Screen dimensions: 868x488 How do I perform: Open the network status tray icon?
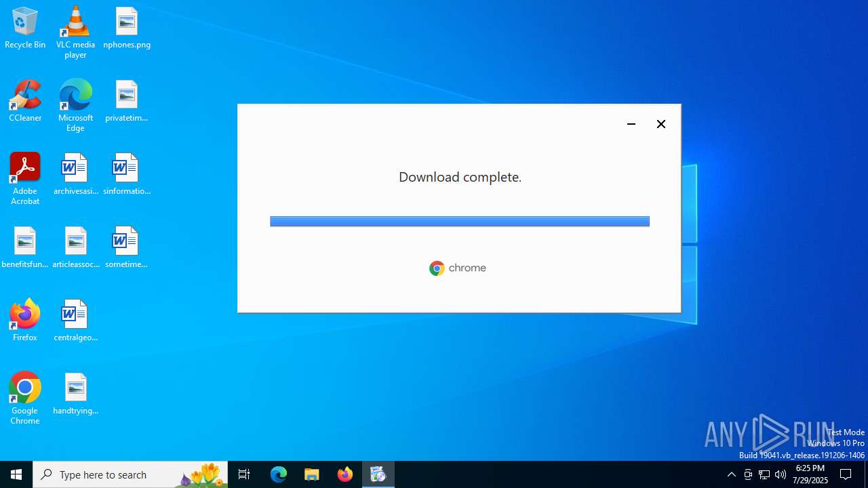pos(764,474)
